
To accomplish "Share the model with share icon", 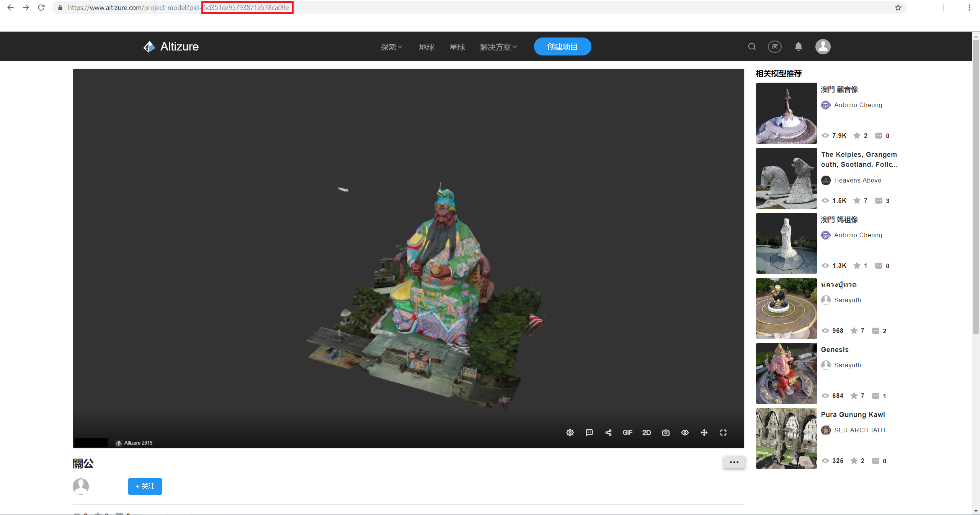I will 608,432.
